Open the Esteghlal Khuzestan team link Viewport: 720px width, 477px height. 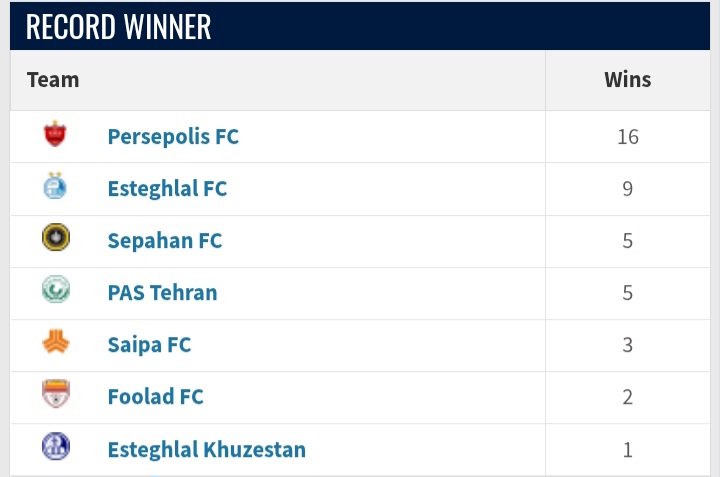click(x=207, y=449)
